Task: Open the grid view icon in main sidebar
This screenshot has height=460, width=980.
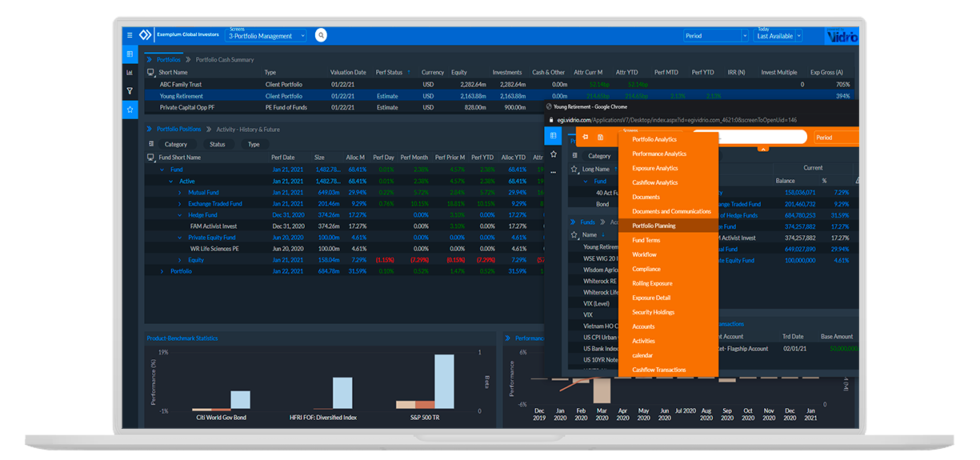Action: pos(130,54)
